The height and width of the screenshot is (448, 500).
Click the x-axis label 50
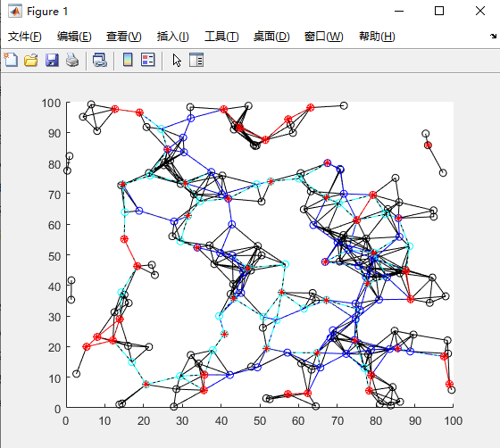point(260,421)
